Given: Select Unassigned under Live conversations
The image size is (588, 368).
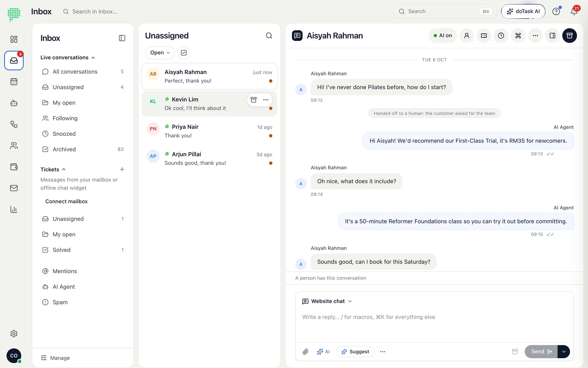Looking at the screenshot, I should pyautogui.click(x=83, y=87).
